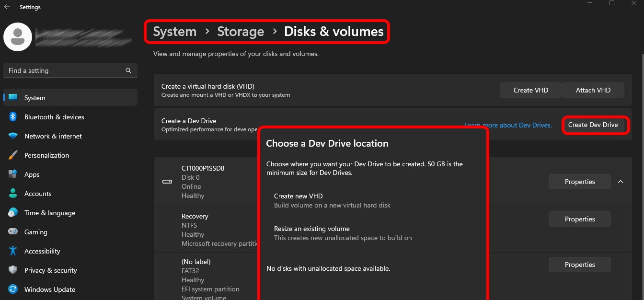Open Accounts settings page

[x=38, y=194]
